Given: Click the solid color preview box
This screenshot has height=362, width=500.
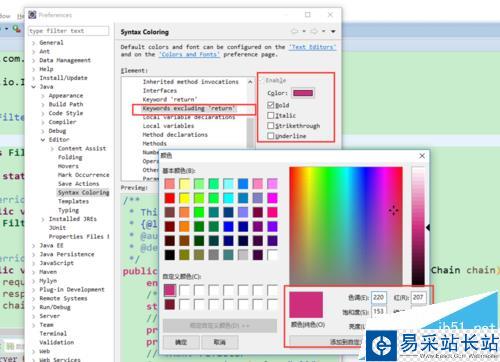Looking at the screenshot, I should coord(306,305).
